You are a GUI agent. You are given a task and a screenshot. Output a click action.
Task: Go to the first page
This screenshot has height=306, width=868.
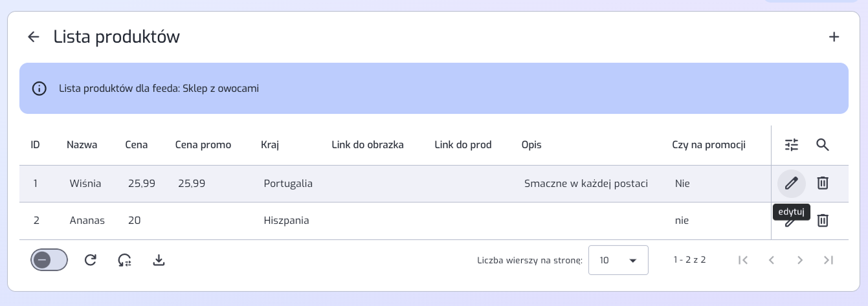coord(743,260)
